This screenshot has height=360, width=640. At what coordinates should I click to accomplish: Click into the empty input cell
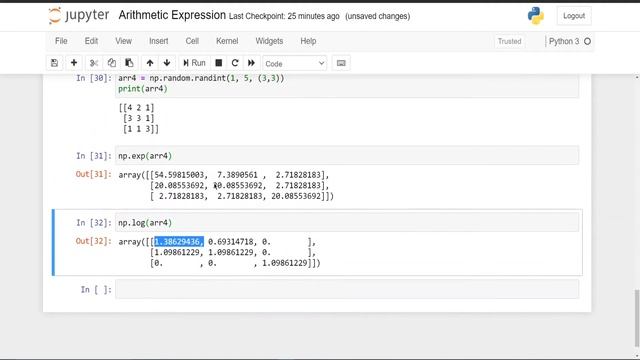click(347, 289)
